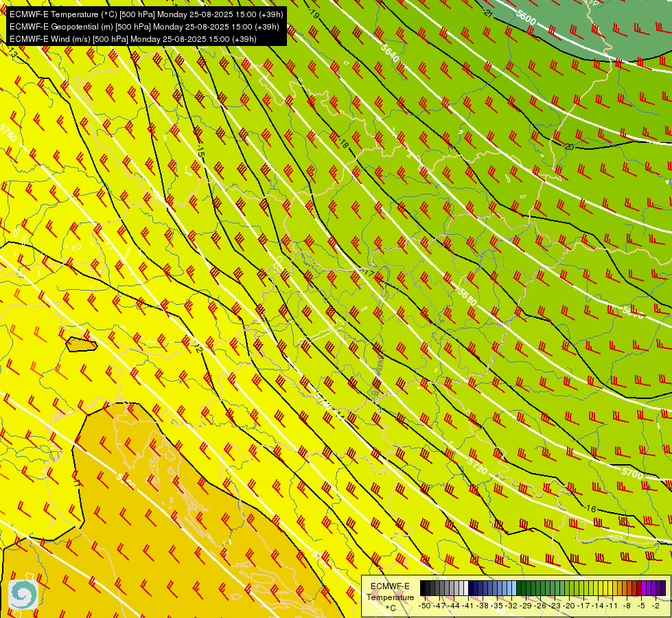Pick the red swatch above -5 in legend
The image size is (672, 618).
coord(639,588)
